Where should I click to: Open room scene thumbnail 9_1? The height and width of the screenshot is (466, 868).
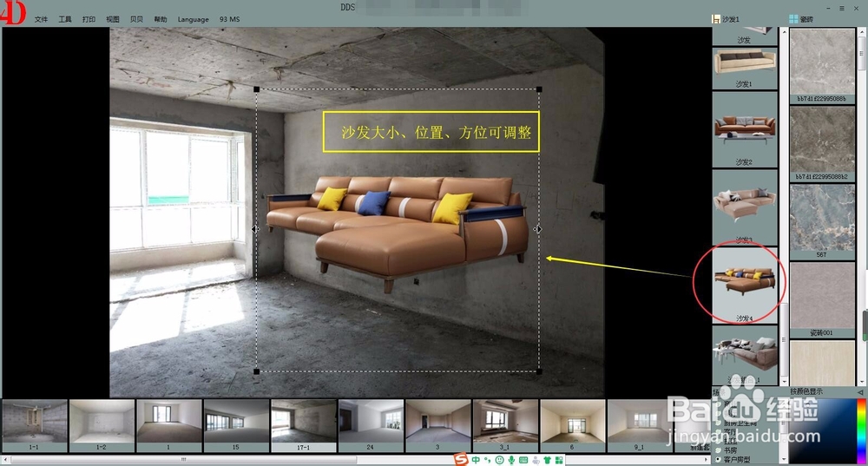click(x=640, y=425)
